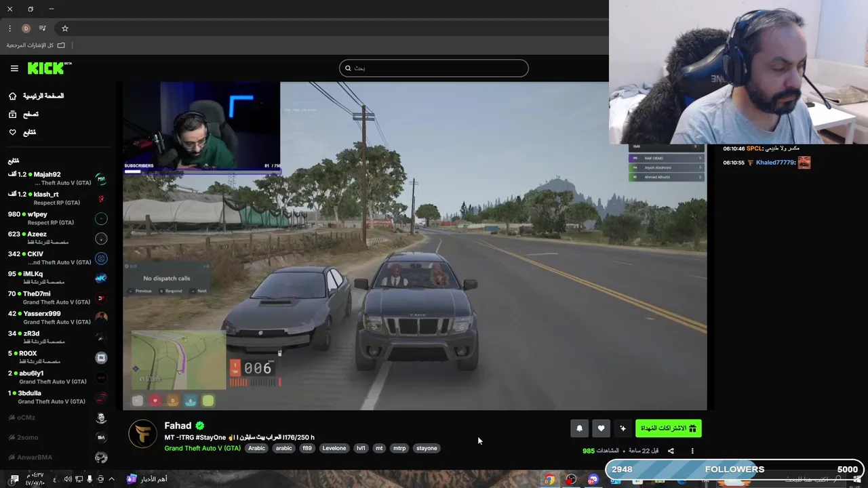Screen dimensions: 868x488
Task: Click klash_rt's avatar in the sidebar
Action: pyautogui.click(x=101, y=199)
